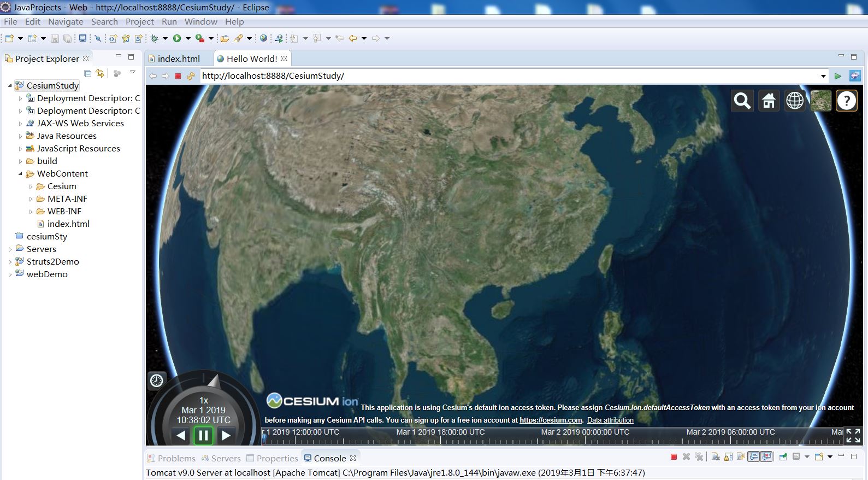Open the URL address bar history dropdown
868x480 pixels.
pos(823,76)
